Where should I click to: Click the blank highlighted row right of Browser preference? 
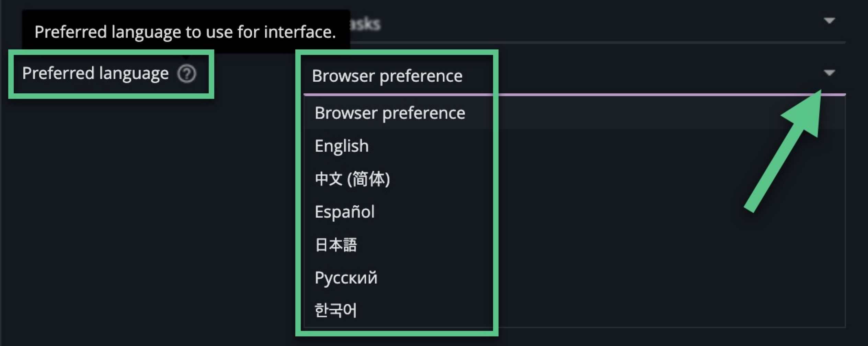click(x=652, y=113)
